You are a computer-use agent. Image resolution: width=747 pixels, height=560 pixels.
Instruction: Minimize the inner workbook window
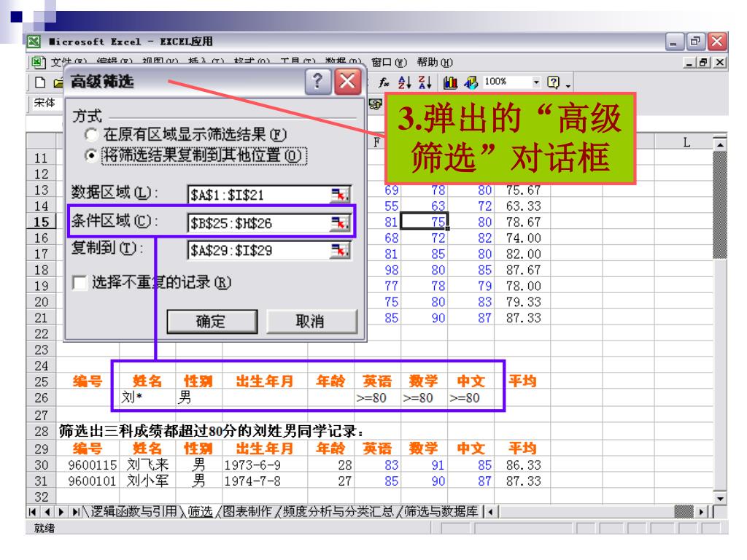689,63
